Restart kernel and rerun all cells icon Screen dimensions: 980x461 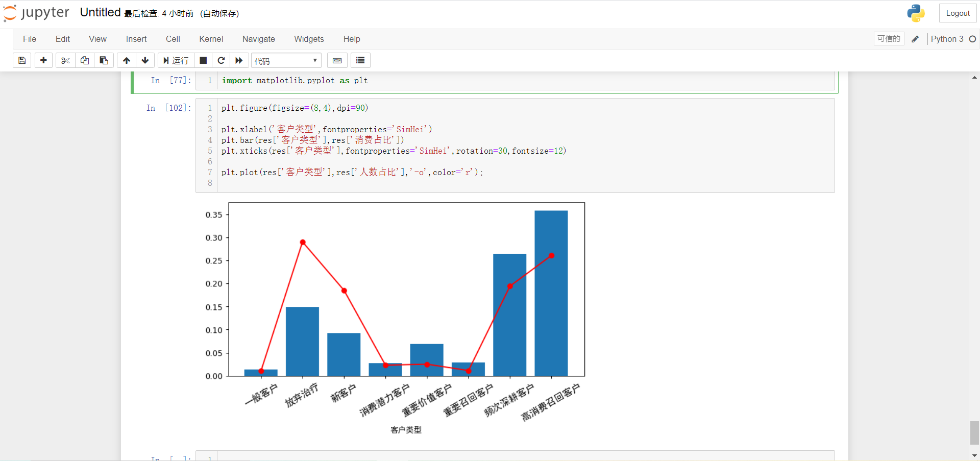[x=239, y=60]
